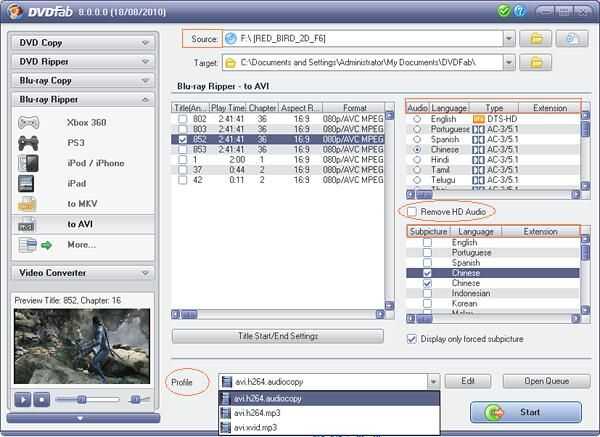Toggle the Profile dropdown arrow
600x437 pixels.
[433, 382]
